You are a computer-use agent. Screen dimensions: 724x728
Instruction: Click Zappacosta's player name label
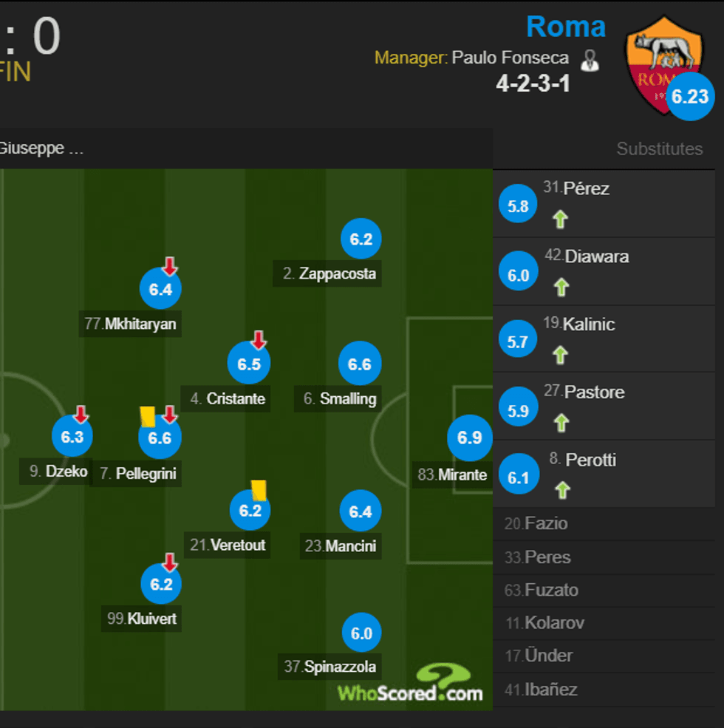pyautogui.click(x=327, y=274)
